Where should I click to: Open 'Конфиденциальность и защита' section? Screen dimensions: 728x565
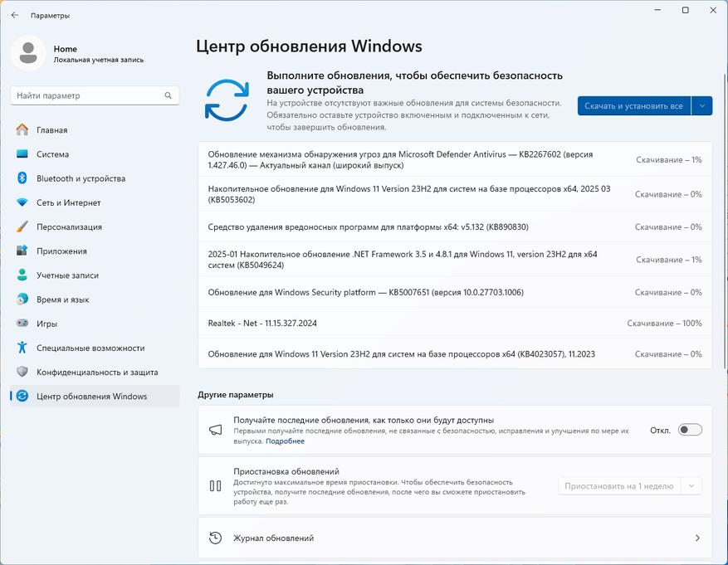[95, 372]
